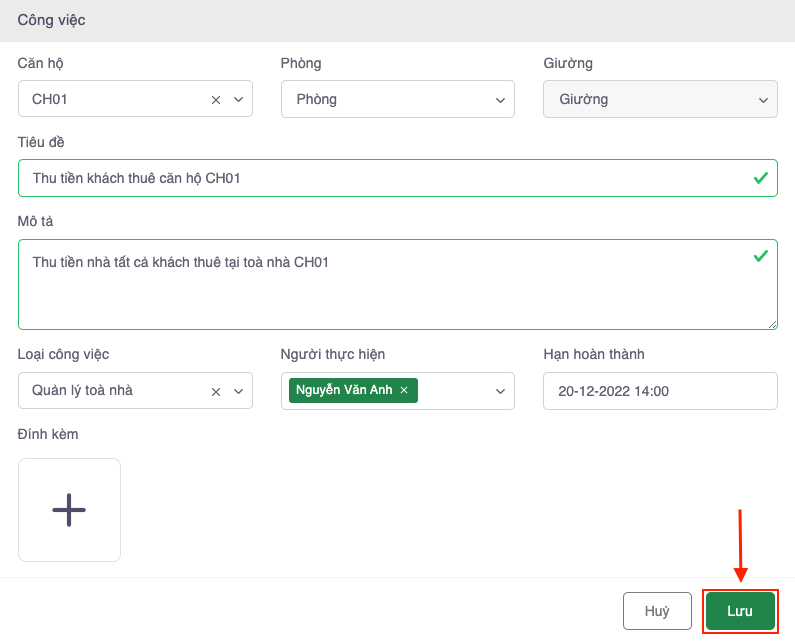Select the Nguyễn Văn Anh assignee tag
Viewport: 795px width, 641px height.
(344, 390)
